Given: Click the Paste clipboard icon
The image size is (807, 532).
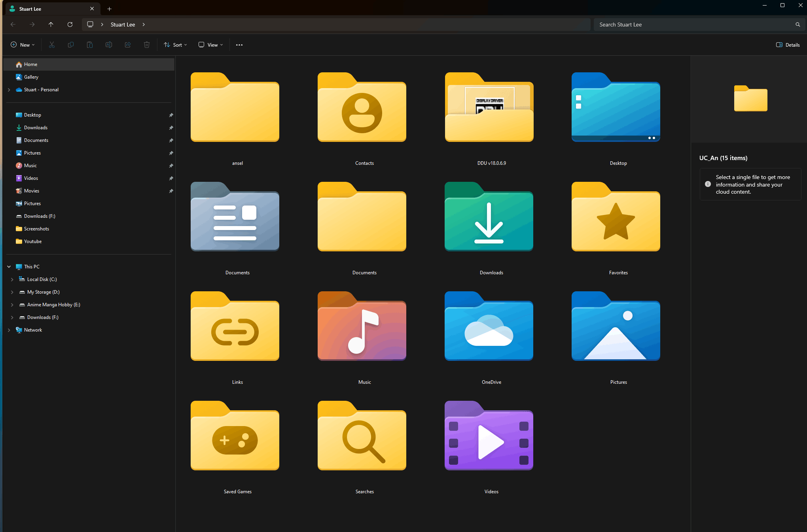Looking at the screenshot, I should [90, 45].
